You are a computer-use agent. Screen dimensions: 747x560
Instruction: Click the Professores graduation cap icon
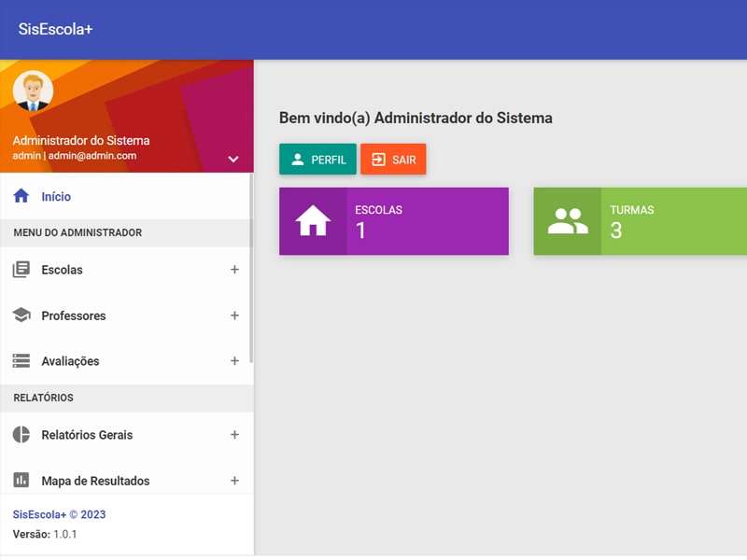(21, 315)
